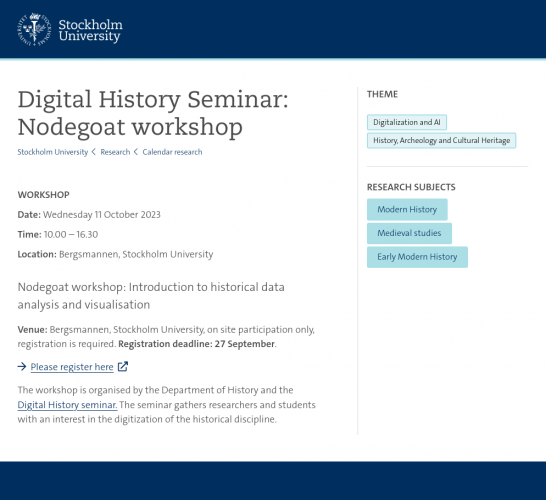The image size is (546, 500).
Task: Go to Stockholm University breadcrumb
Action: coord(53,152)
